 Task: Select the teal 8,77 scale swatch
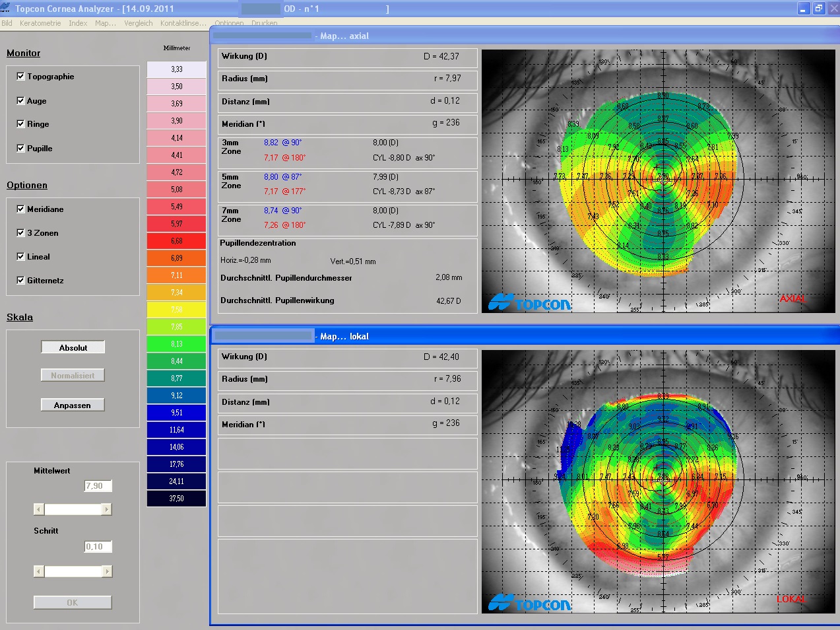(x=176, y=378)
